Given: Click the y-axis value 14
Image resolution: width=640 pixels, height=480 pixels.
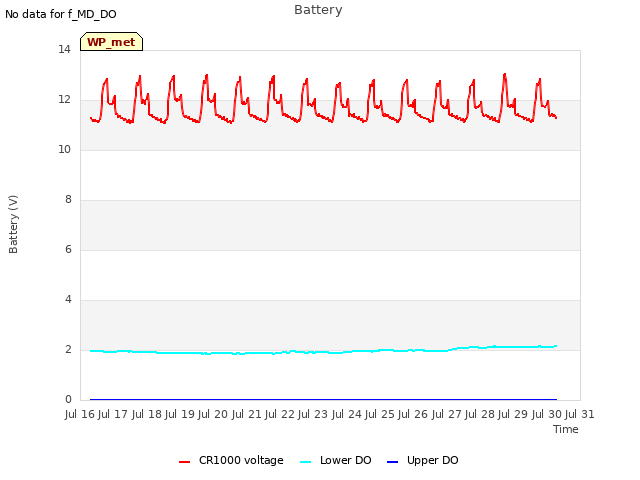Looking at the screenshot, I should point(64,49).
